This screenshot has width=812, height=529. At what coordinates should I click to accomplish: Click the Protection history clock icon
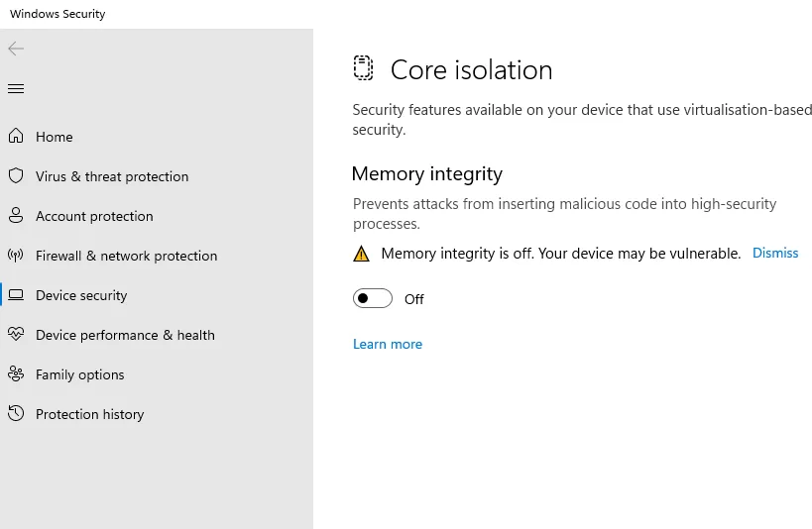[x=16, y=414]
